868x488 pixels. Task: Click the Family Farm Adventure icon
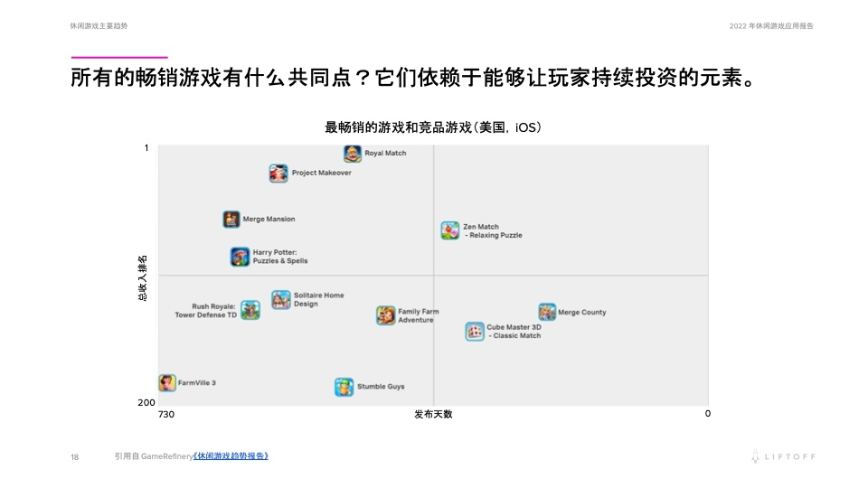coord(386,315)
